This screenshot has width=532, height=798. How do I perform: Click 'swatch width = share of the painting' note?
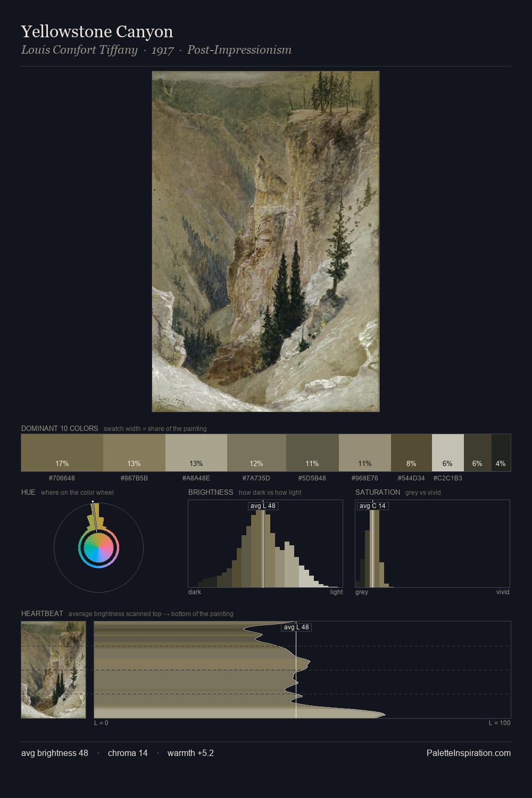click(155, 429)
